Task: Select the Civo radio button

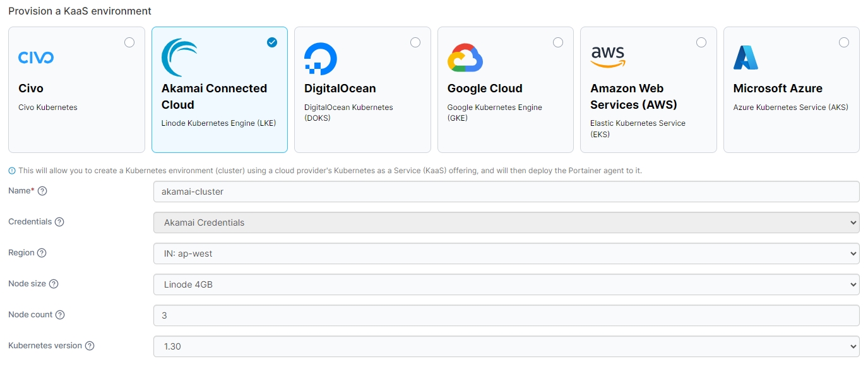Action: click(129, 42)
